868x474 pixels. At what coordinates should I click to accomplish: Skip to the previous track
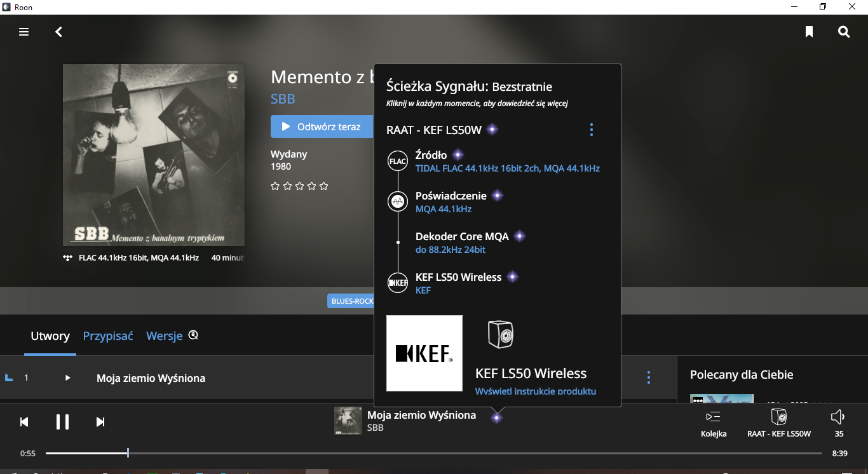24,422
